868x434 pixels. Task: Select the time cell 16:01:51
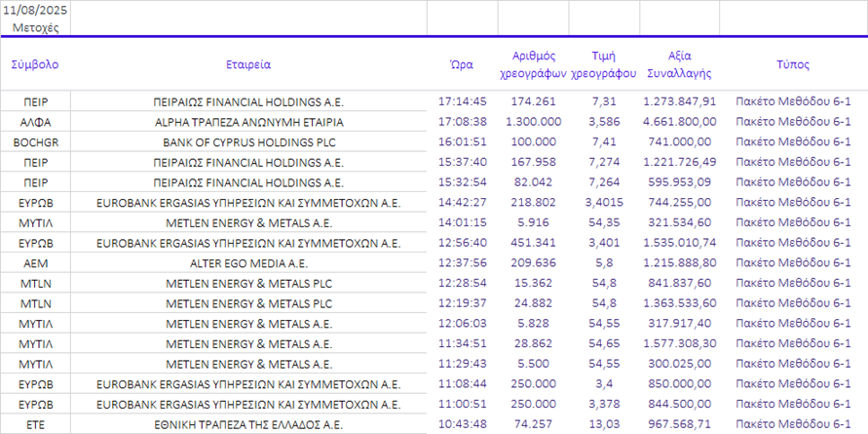pyautogui.click(x=462, y=141)
